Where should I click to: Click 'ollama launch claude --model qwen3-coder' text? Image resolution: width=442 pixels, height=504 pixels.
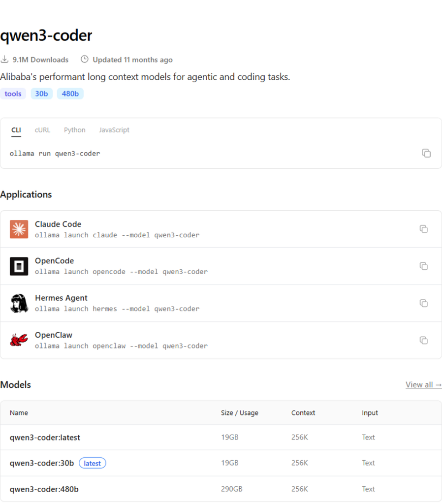tap(117, 235)
